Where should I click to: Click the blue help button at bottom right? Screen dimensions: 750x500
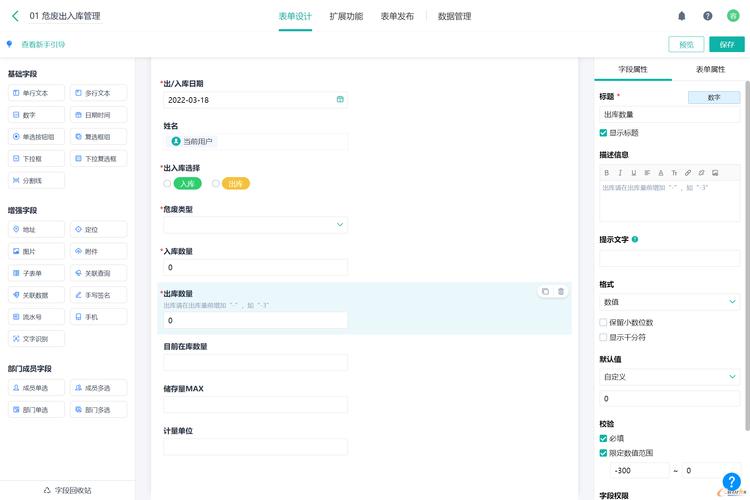(x=732, y=481)
